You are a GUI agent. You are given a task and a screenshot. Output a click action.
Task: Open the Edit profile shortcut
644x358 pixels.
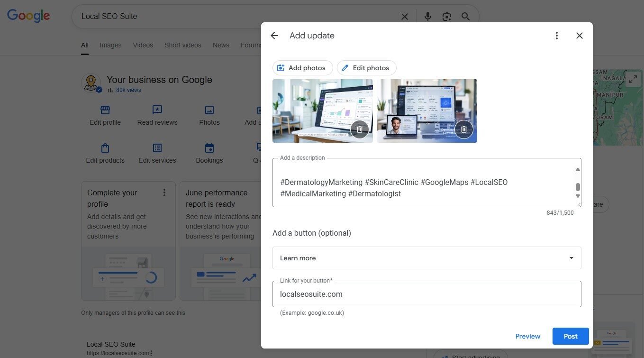[x=105, y=116]
